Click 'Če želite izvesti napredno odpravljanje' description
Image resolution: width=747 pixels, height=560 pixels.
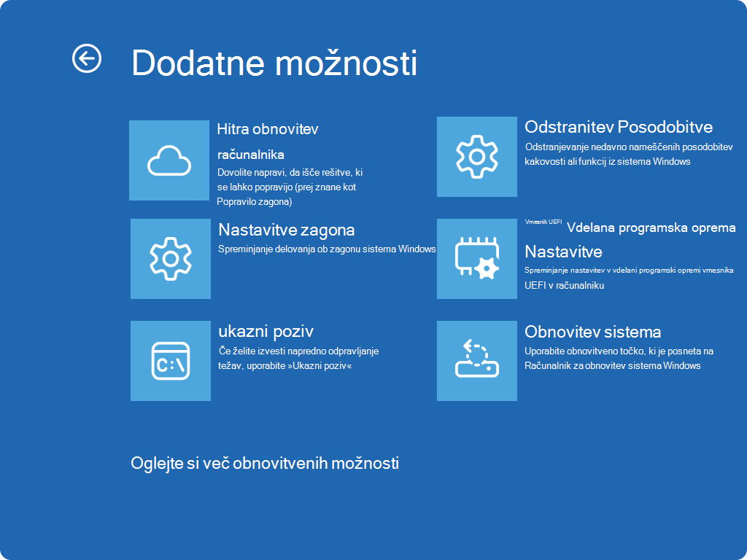coord(298,358)
